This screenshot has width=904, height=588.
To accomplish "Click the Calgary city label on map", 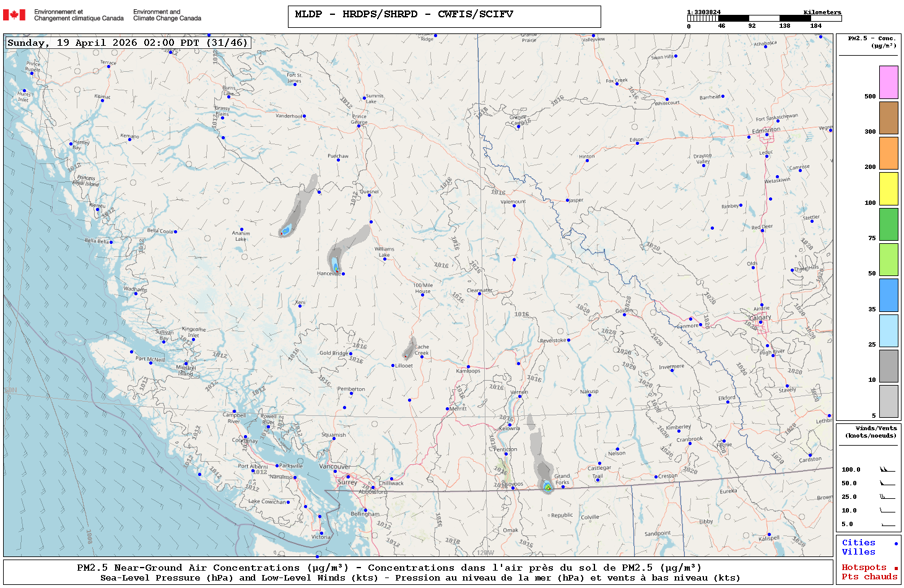I will pos(760,318).
